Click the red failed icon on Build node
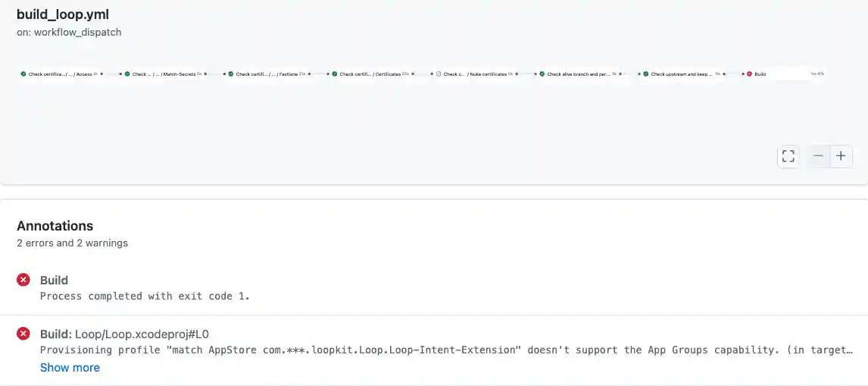The height and width of the screenshot is (386, 868). (x=750, y=74)
